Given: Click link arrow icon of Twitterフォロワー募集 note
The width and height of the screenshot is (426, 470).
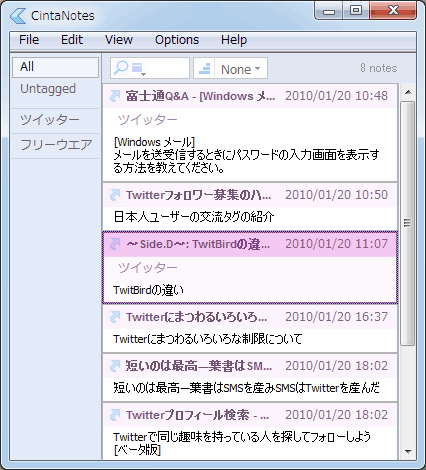Looking at the screenshot, I should 115,195.
